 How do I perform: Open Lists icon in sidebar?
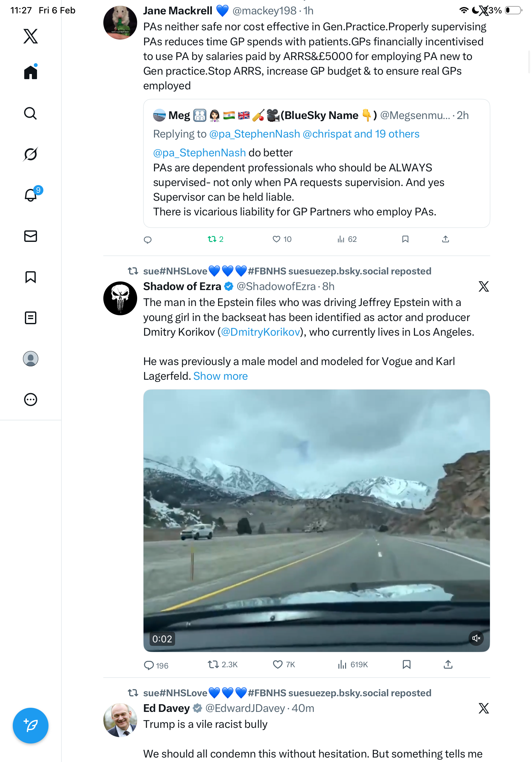pyautogui.click(x=31, y=317)
